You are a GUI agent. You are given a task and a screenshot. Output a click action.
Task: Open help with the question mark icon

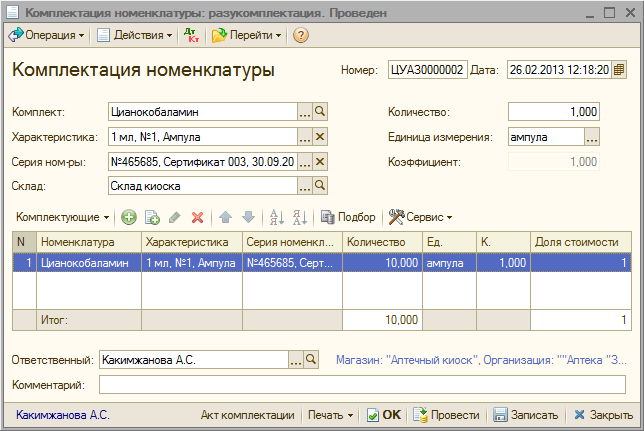click(300, 35)
